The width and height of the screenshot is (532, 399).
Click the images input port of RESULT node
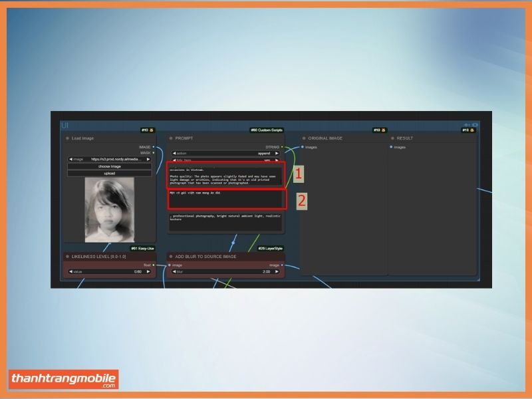(391, 147)
